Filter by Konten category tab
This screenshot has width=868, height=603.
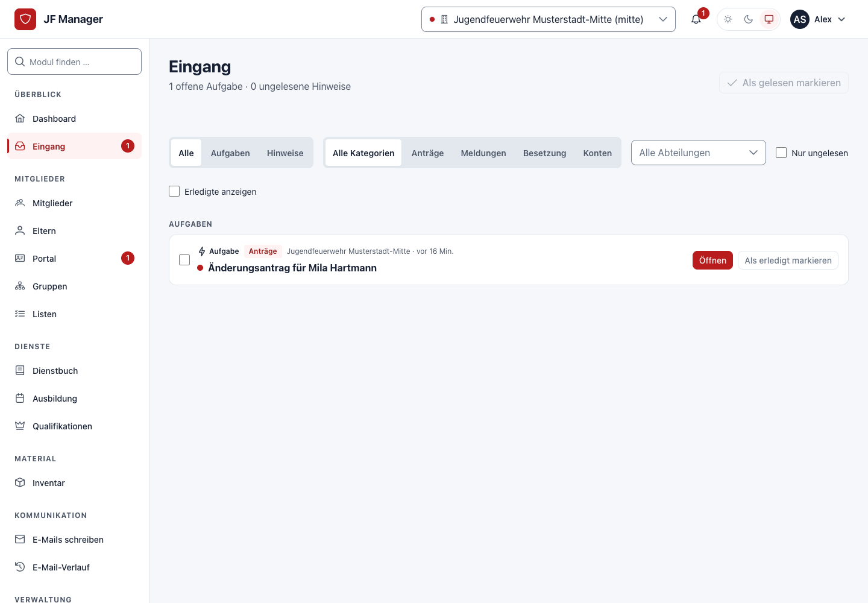pyautogui.click(x=597, y=153)
